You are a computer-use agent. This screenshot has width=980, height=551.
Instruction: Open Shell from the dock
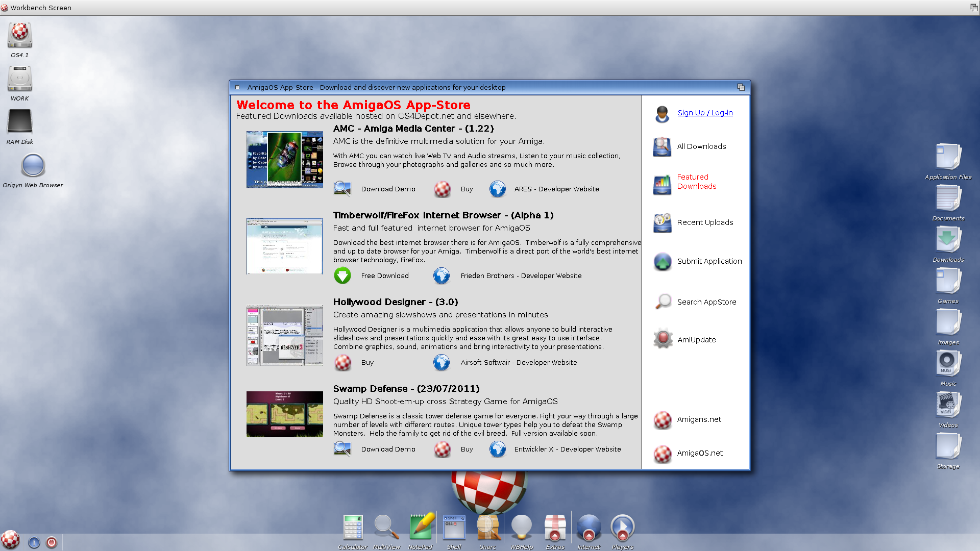(454, 528)
